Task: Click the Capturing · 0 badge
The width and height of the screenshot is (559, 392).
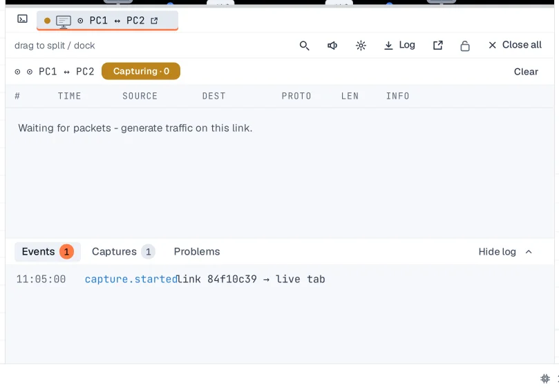Action: click(x=141, y=71)
